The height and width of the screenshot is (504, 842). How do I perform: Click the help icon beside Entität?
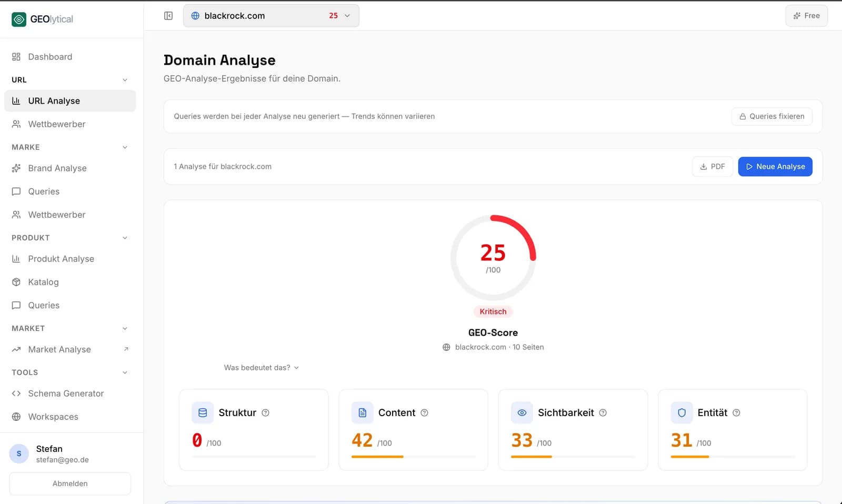point(737,413)
